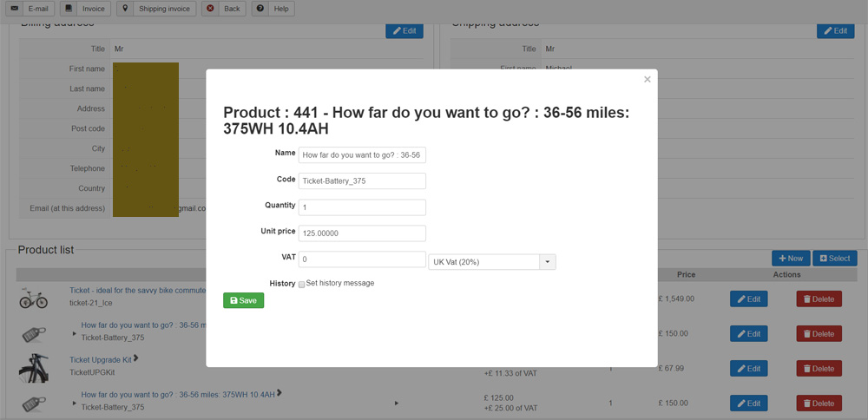
Task: Click the Select button in Product list
Action: click(x=834, y=258)
